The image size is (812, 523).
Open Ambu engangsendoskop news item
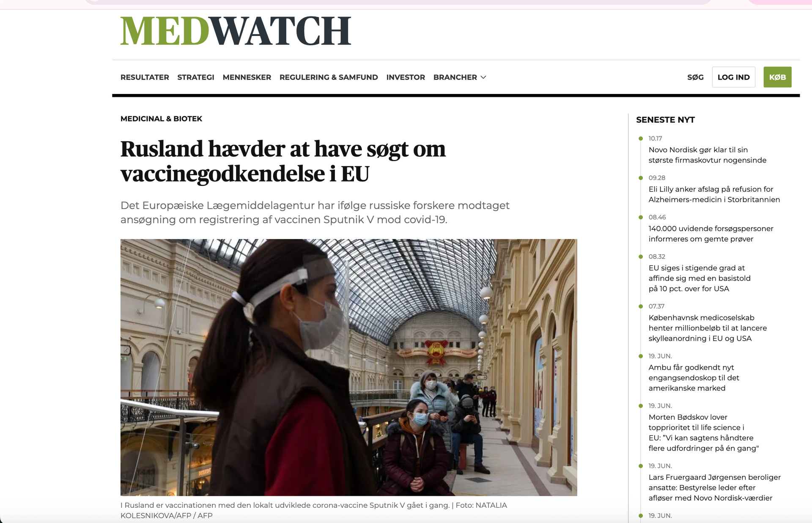click(694, 377)
